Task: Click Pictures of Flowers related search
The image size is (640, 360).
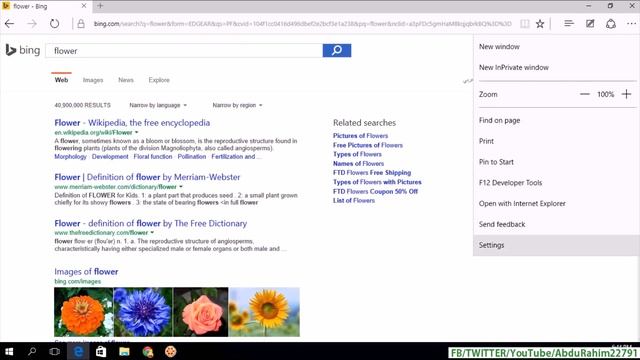Action: click(360, 136)
